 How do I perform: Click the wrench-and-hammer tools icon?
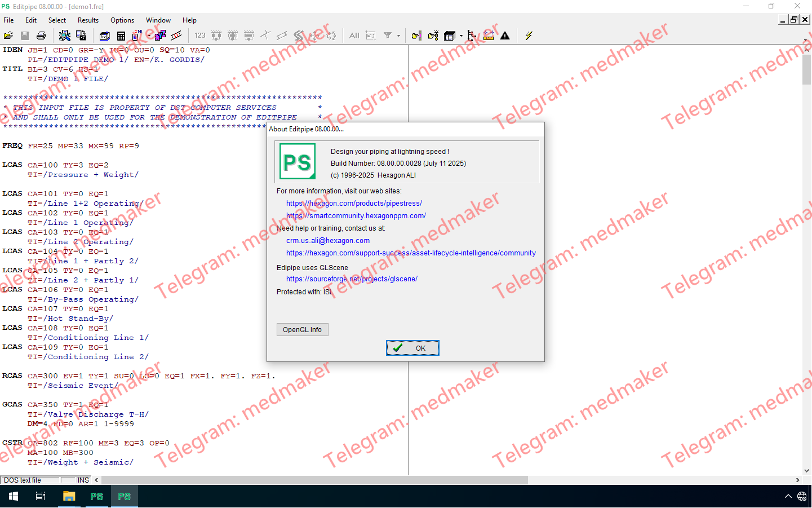[64, 35]
